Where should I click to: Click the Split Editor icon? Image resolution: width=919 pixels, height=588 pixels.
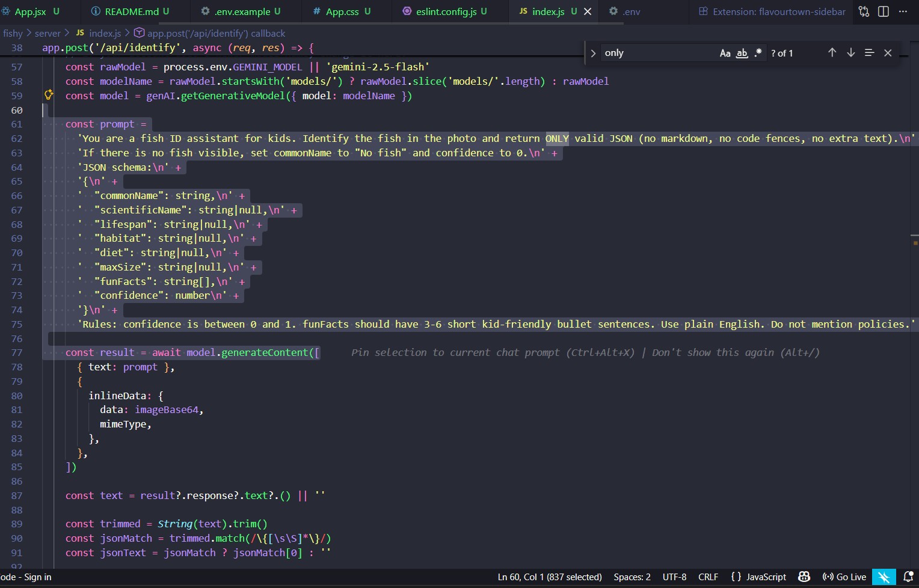pos(884,11)
